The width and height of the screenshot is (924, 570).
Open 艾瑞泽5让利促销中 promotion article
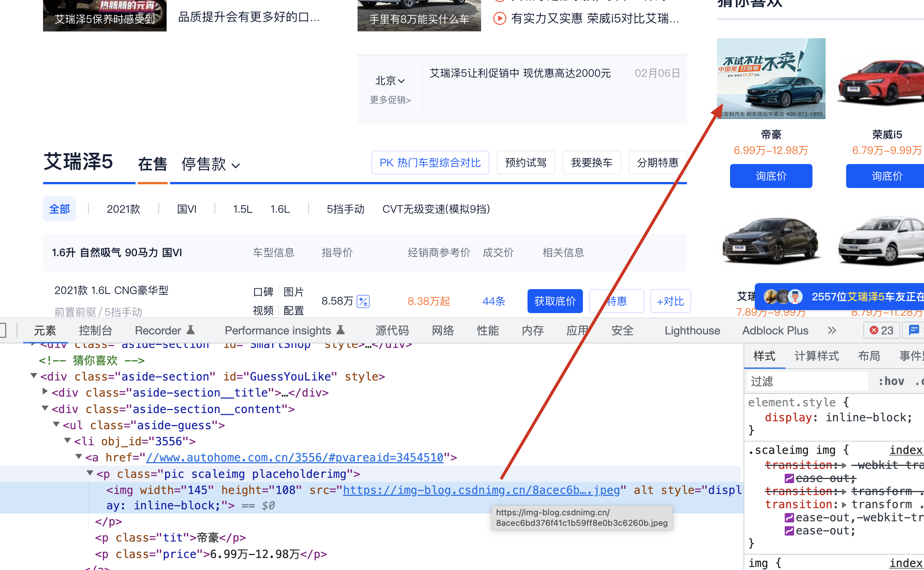[520, 73]
